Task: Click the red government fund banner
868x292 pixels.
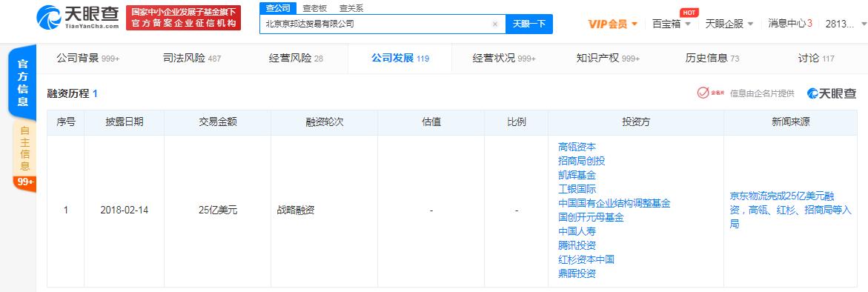Action: [183, 18]
